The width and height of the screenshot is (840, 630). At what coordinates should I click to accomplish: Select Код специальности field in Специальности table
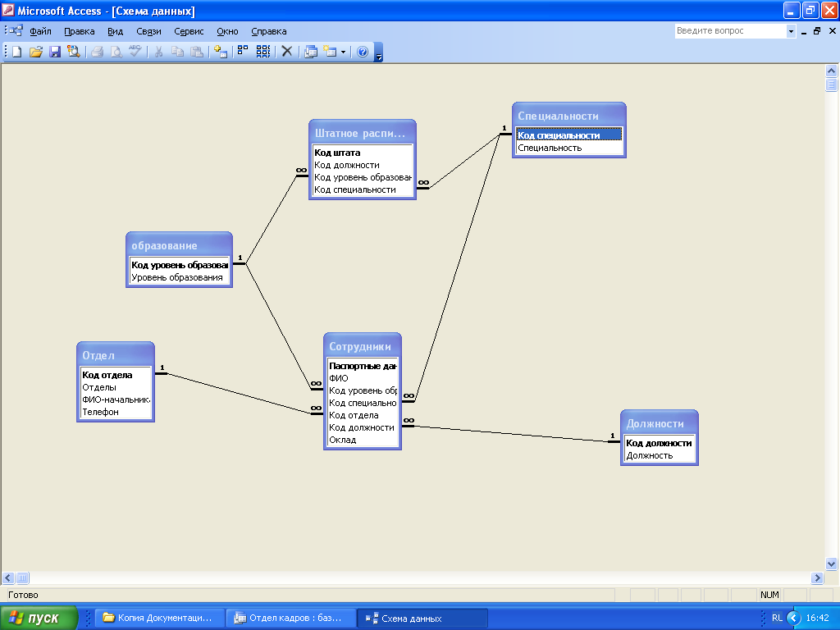(569, 135)
